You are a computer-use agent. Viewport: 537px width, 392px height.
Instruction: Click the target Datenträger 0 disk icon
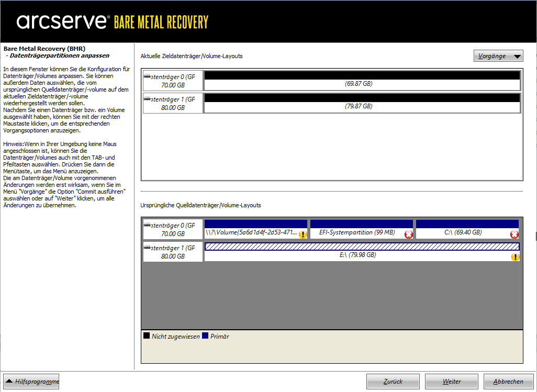[147, 76]
